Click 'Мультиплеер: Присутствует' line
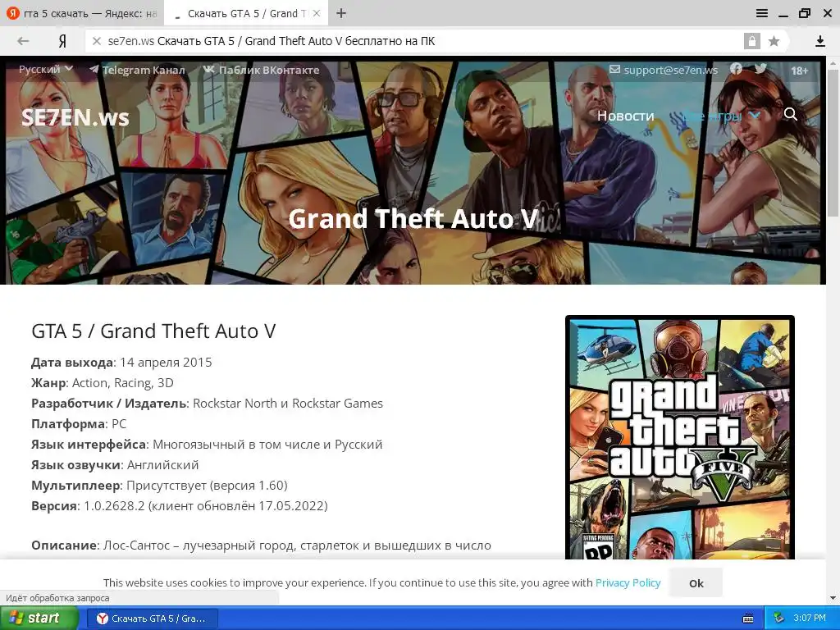This screenshot has height=630, width=840. pyautogui.click(x=160, y=486)
